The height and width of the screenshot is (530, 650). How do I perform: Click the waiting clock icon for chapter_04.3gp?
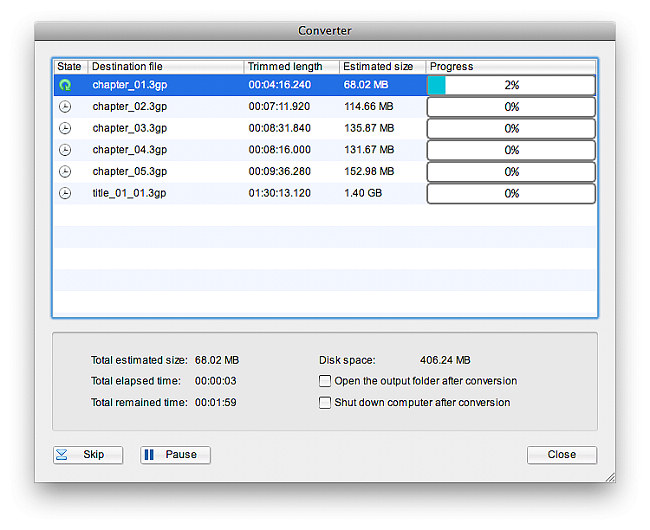coord(65,150)
